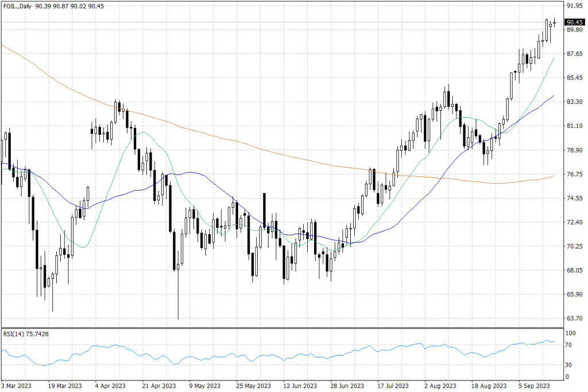Screen dimensions: 588x392
Task: Pick the 2 Aug 2023 date label
Action: (442, 386)
